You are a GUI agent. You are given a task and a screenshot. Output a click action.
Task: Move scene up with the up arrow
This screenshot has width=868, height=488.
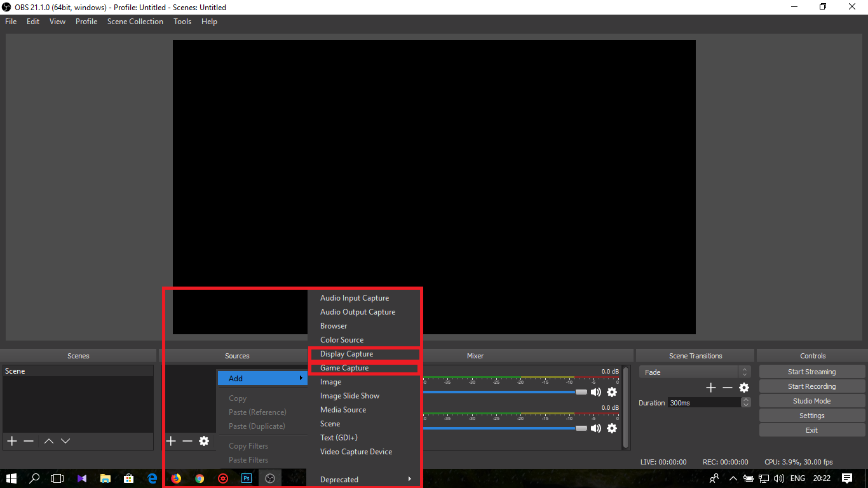point(49,441)
